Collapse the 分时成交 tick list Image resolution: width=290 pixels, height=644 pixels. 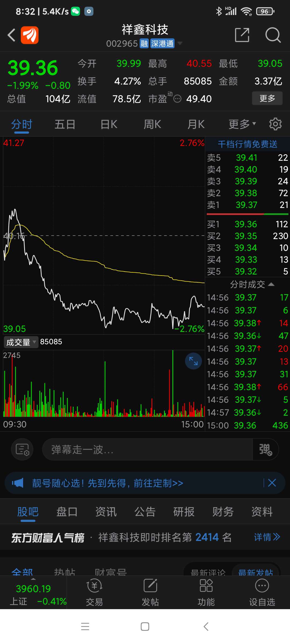271,284
